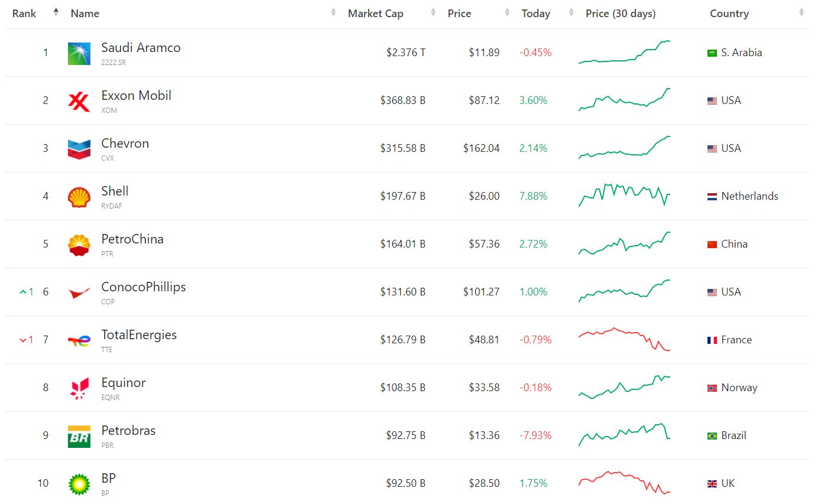Click the Norway flag next to Equinor
818x504 pixels.
(712, 388)
